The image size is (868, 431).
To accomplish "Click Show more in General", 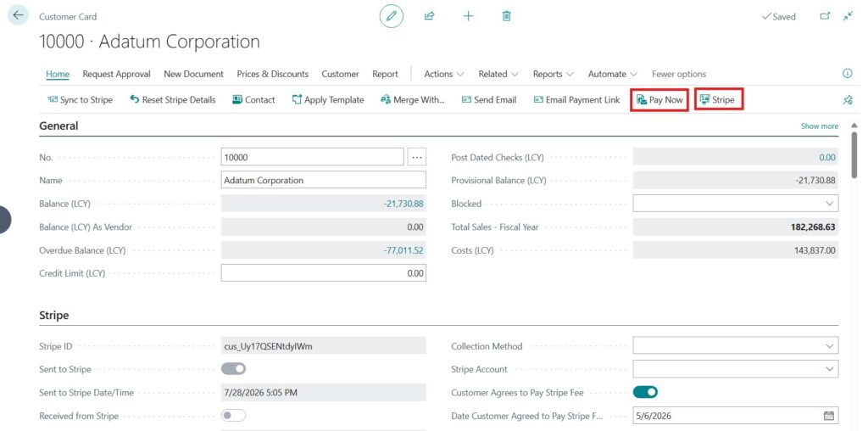I will 820,126.
